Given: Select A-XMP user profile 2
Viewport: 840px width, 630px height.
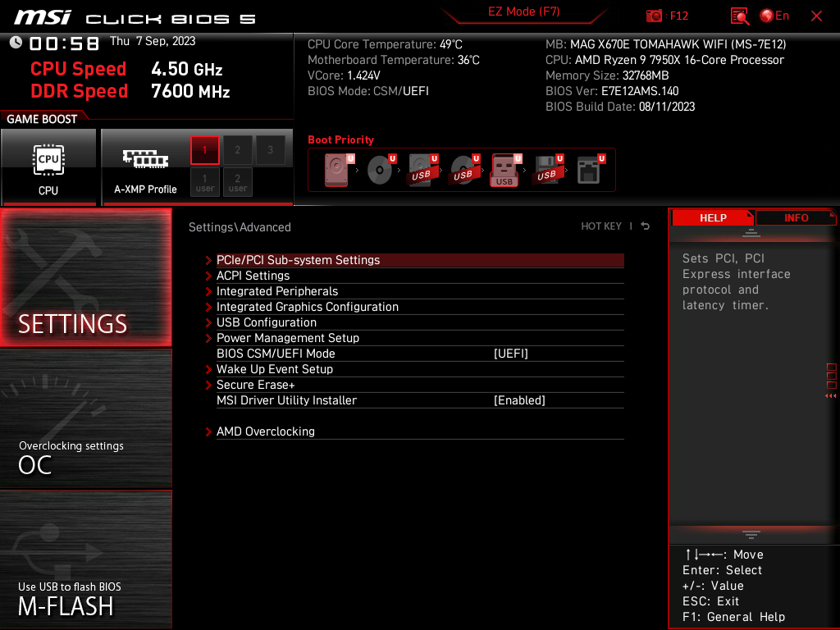Looking at the screenshot, I should click(x=237, y=182).
